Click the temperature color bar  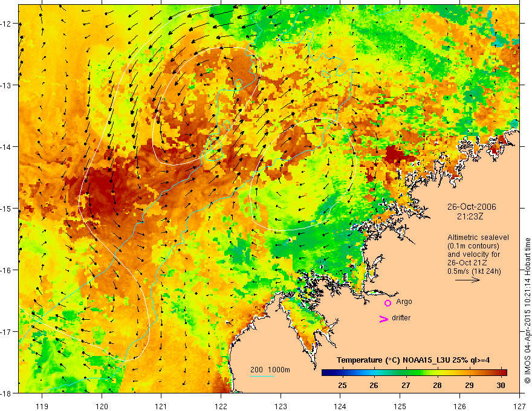point(414,373)
